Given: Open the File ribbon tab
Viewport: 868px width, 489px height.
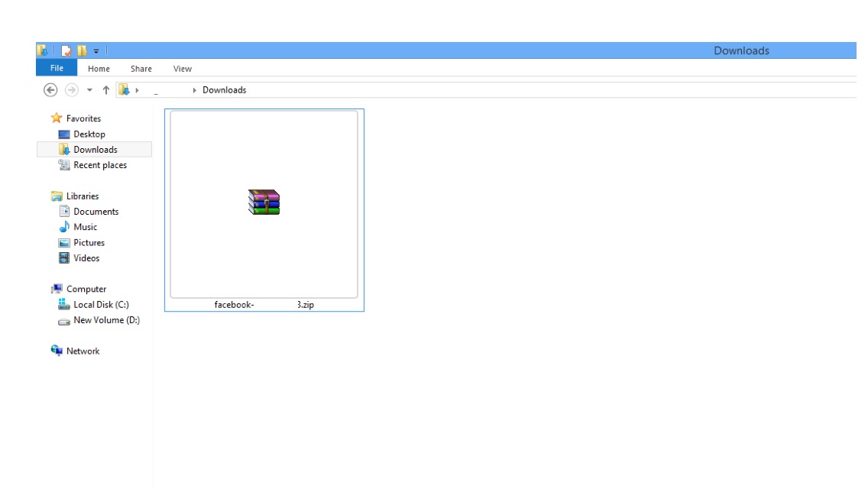Looking at the screenshot, I should 57,68.
